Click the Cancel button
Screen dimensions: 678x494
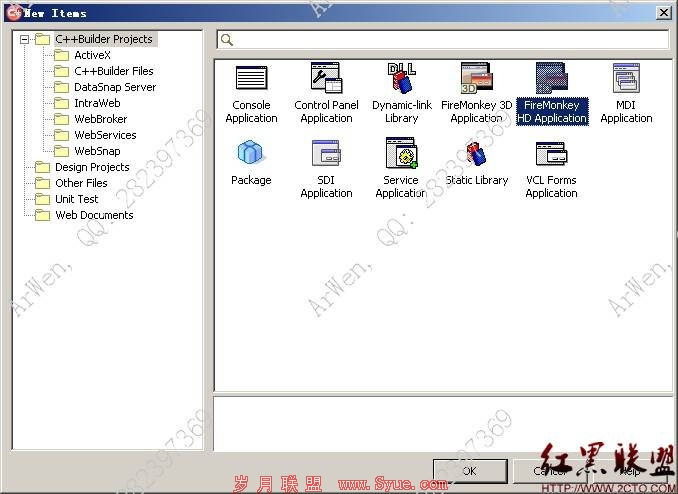(550, 471)
